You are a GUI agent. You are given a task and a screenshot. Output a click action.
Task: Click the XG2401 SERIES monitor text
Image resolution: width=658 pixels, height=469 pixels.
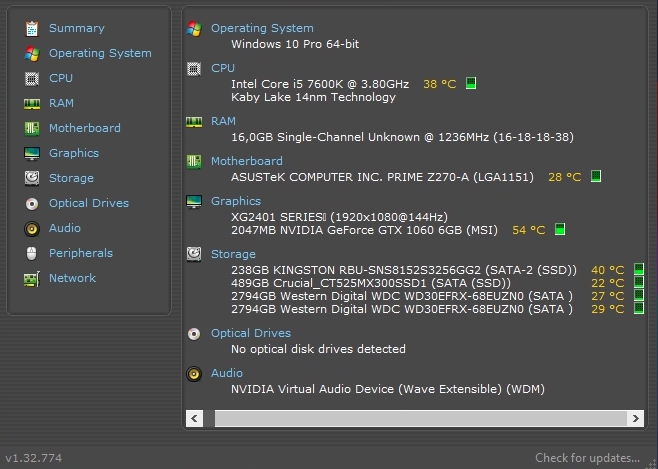pyautogui.click(x=339, y=217)
